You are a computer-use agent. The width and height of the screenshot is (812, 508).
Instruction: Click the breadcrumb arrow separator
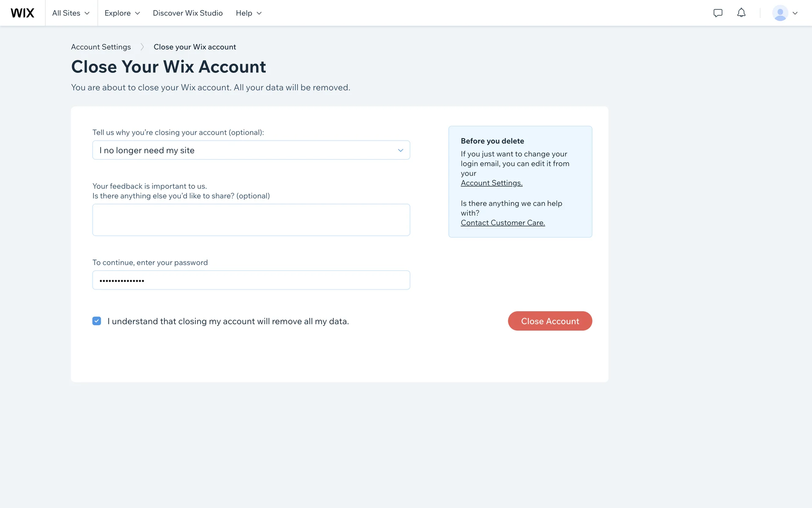point(142,47)
